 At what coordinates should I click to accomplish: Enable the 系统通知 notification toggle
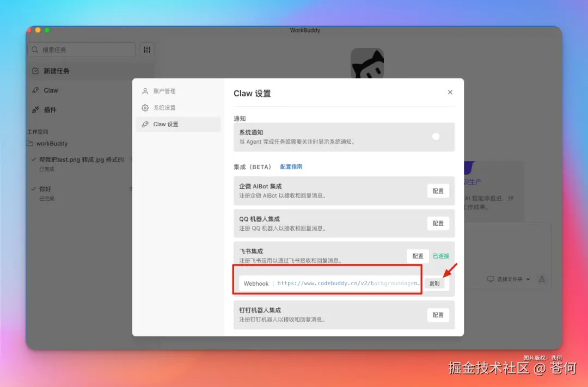[436, 137]
